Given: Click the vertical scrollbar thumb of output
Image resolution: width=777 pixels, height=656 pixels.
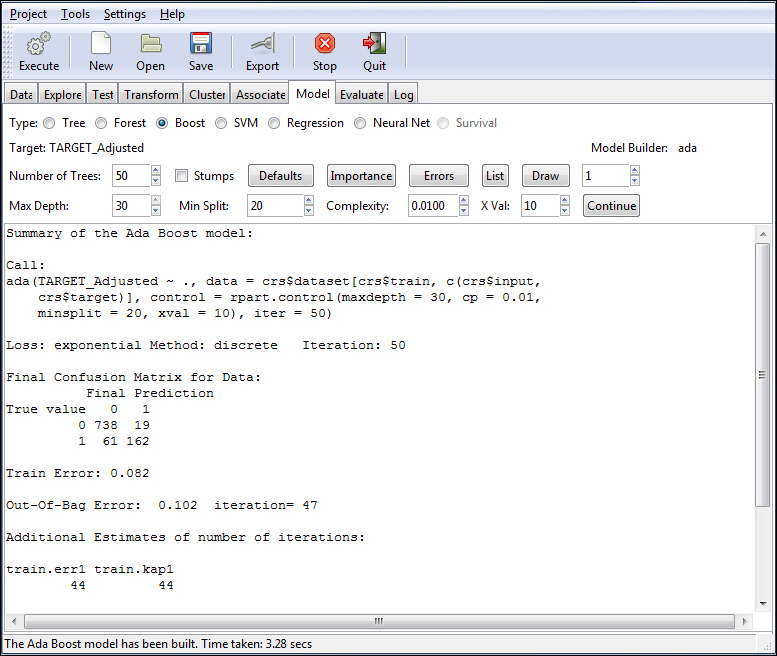Looking at the screenshot, I should pyautogui.click(x=762, y=375).
